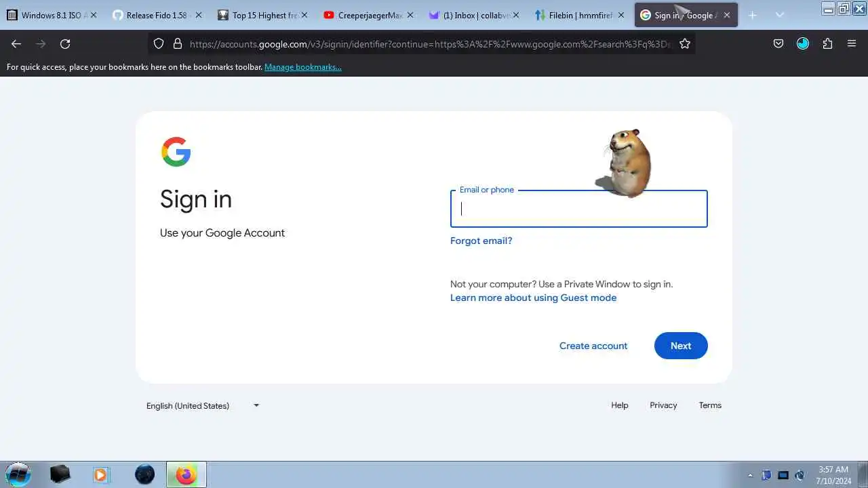Click the address bar URL
Image resolution: width=868 pixels, height=488 pixels.
click(x=431, y=43)
